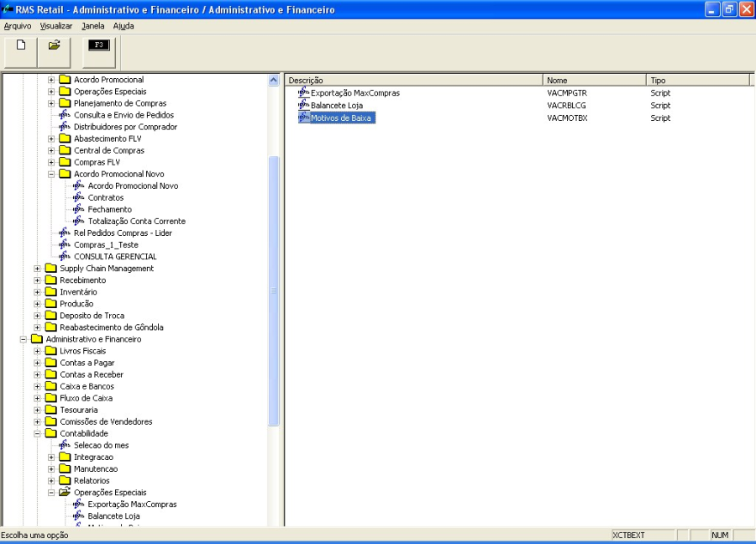
Task: Open the Visualizar menu
Action: click(x=56, y=26)
